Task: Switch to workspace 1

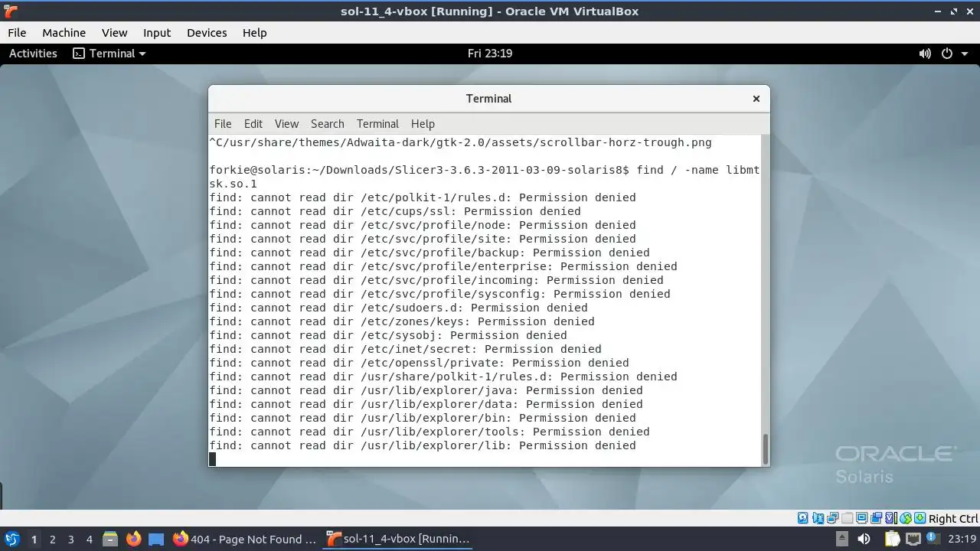Action: 34,540
